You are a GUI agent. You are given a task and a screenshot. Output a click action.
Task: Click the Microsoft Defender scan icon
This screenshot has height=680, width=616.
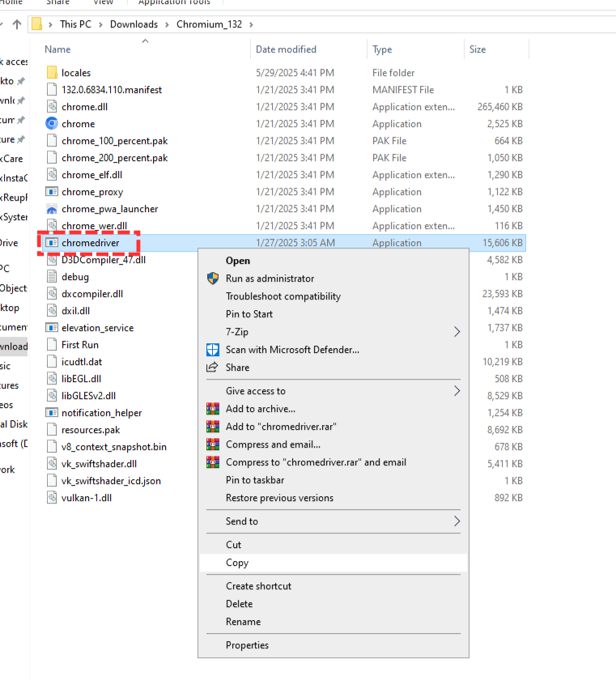212,350
